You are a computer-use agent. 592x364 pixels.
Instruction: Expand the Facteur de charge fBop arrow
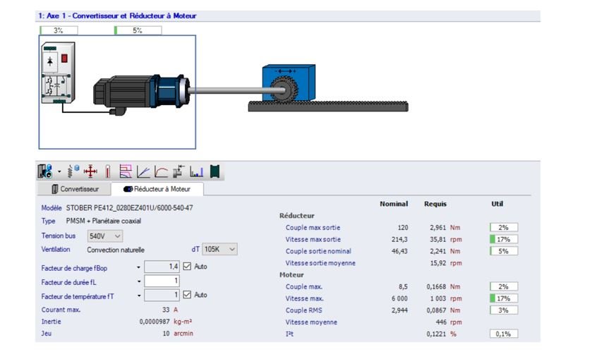click(x=138, y=267)
